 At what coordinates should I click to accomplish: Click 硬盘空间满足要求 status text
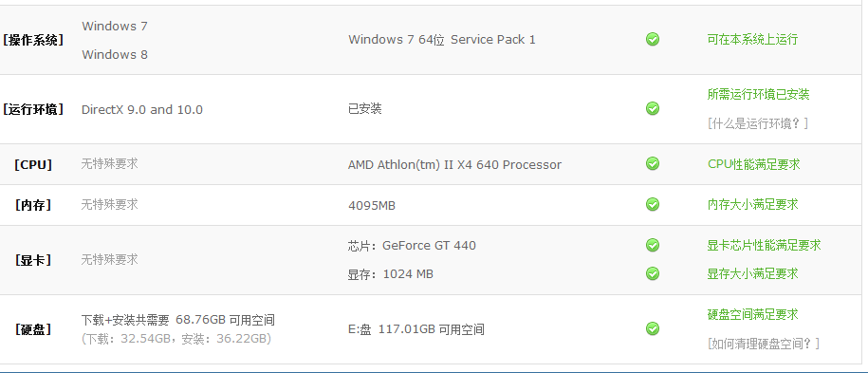tap(752, 315)
